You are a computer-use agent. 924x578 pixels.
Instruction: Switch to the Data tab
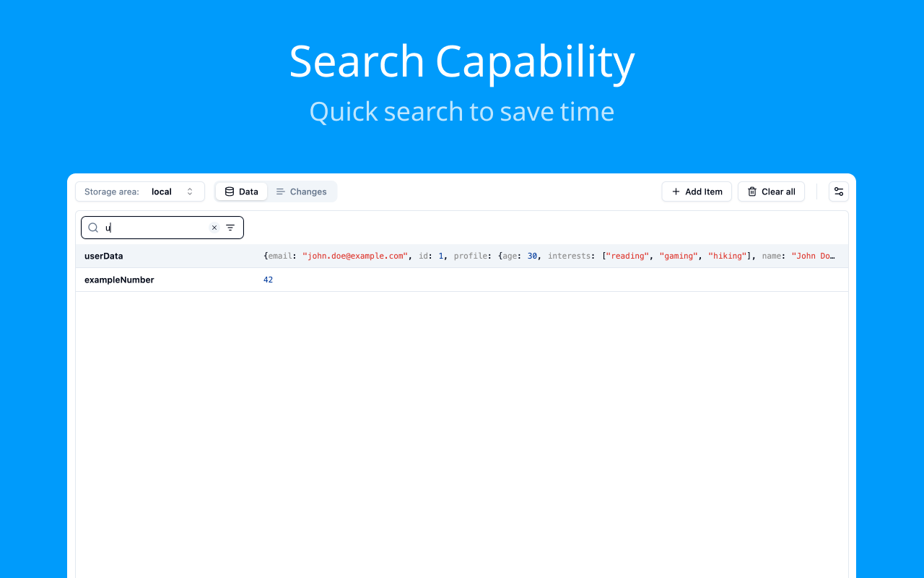pyautogui.click(x=242, y=191)
